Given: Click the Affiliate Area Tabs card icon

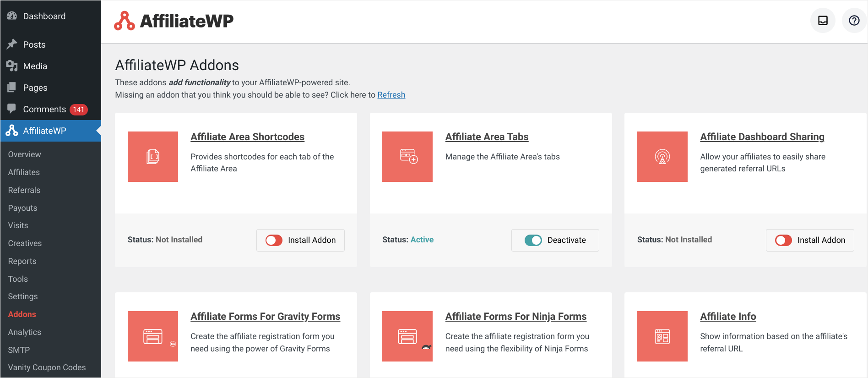Looking at the screenshot, I should 407,157.
